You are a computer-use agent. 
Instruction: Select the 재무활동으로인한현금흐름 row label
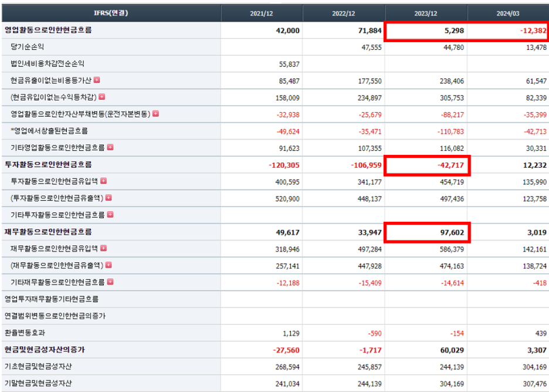tap(48, 232)
